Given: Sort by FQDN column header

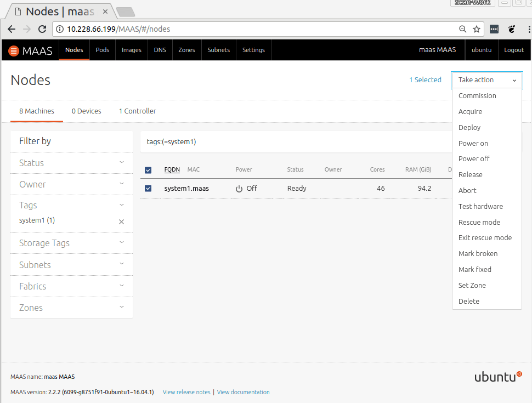Looking at the screenshot, I should 172,169.
